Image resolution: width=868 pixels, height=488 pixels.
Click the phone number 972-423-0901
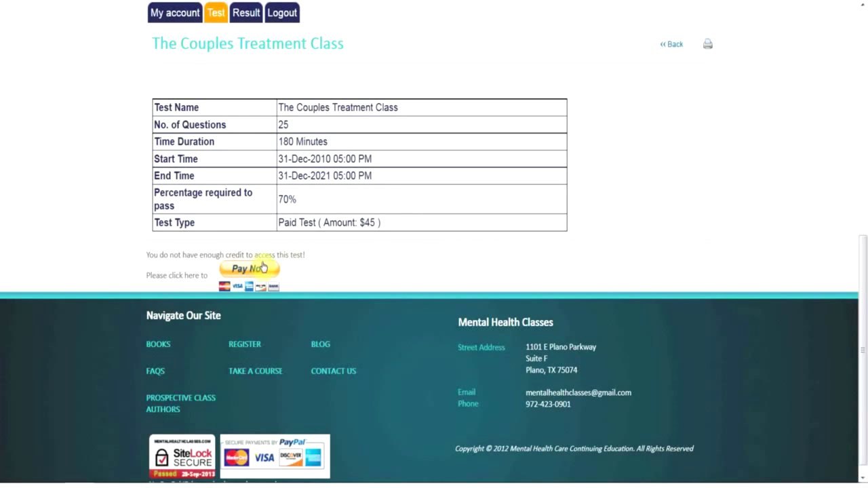[548, 404]
